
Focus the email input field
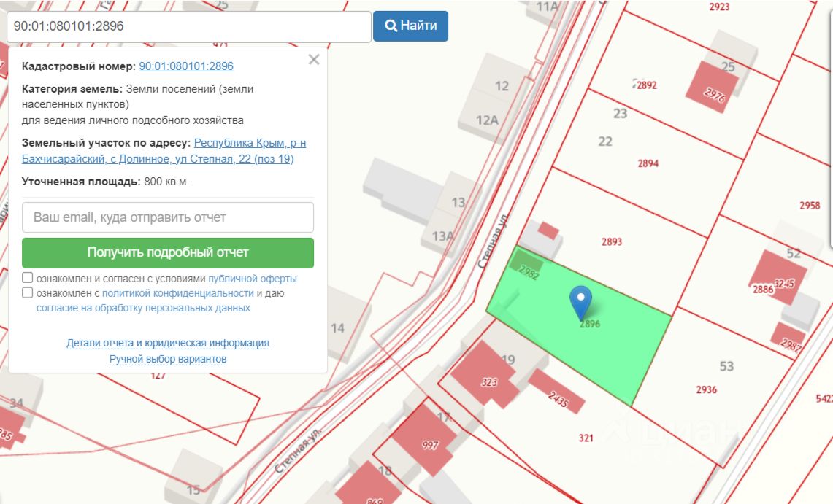[x=168, y=217]
